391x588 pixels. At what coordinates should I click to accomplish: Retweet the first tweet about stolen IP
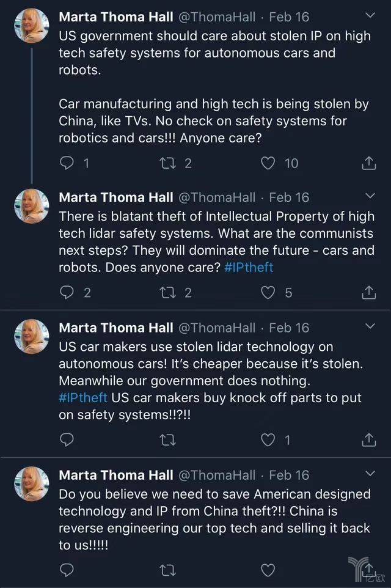point(167,163)
